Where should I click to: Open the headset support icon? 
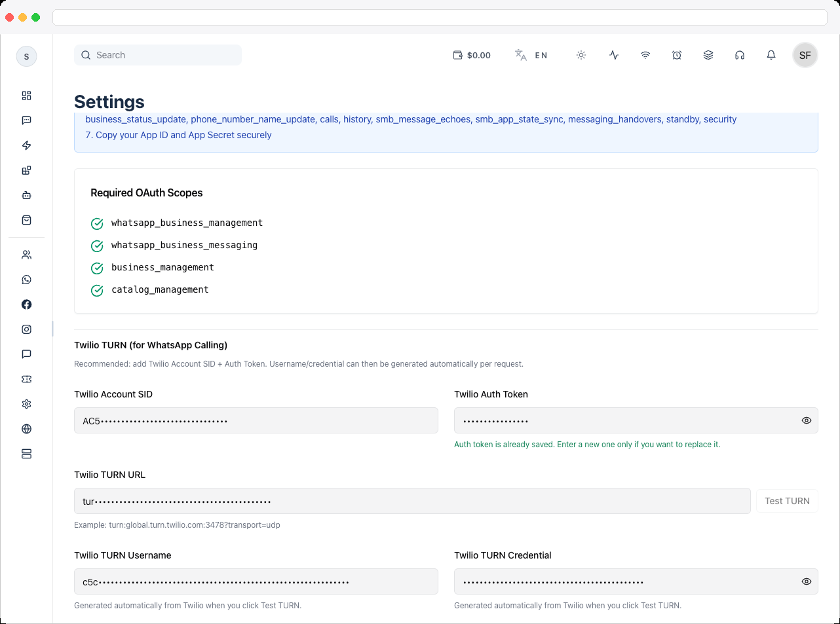pyautogui.click(x=740, y=55)
